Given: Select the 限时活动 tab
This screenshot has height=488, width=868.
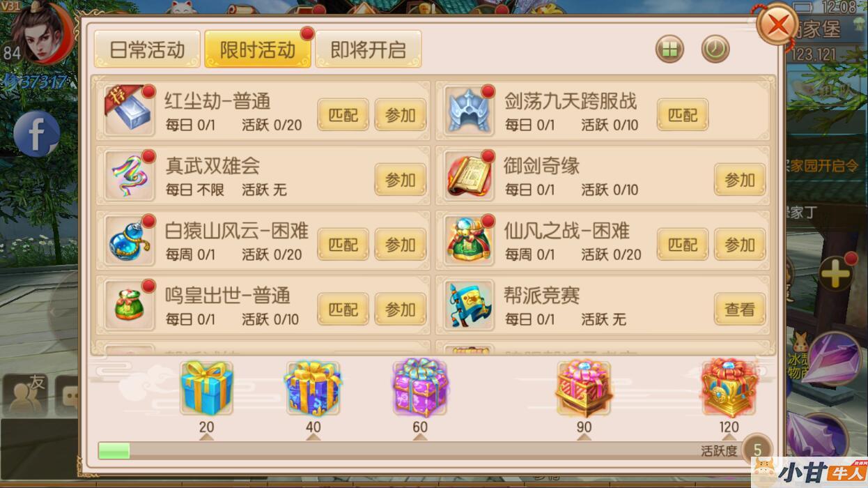Looking at the screenshot, I should point(258,49).
